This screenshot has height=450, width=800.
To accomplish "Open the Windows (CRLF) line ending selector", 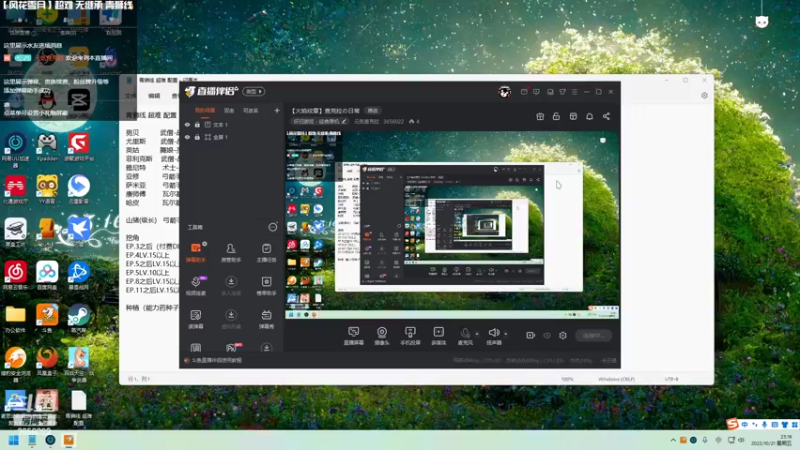I will (616, 379).
